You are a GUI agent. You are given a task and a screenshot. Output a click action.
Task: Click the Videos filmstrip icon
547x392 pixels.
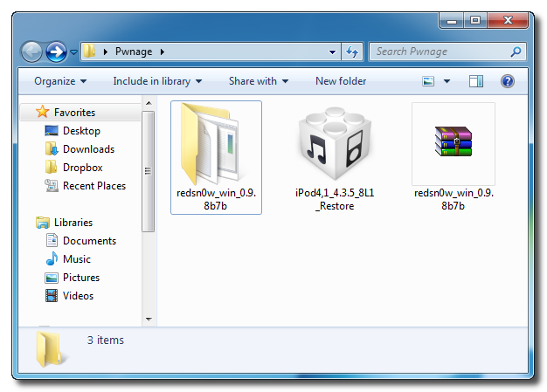click(x=52, y=296)
